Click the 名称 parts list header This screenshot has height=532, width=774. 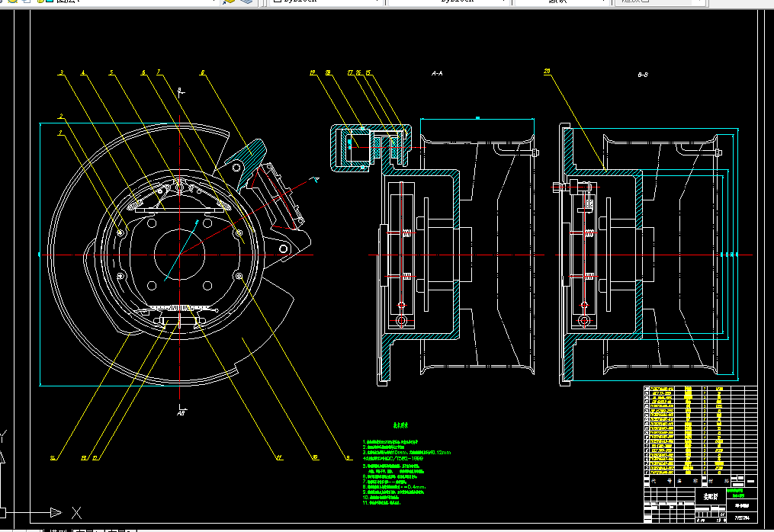pyautogui.click(x=687, y=481)
